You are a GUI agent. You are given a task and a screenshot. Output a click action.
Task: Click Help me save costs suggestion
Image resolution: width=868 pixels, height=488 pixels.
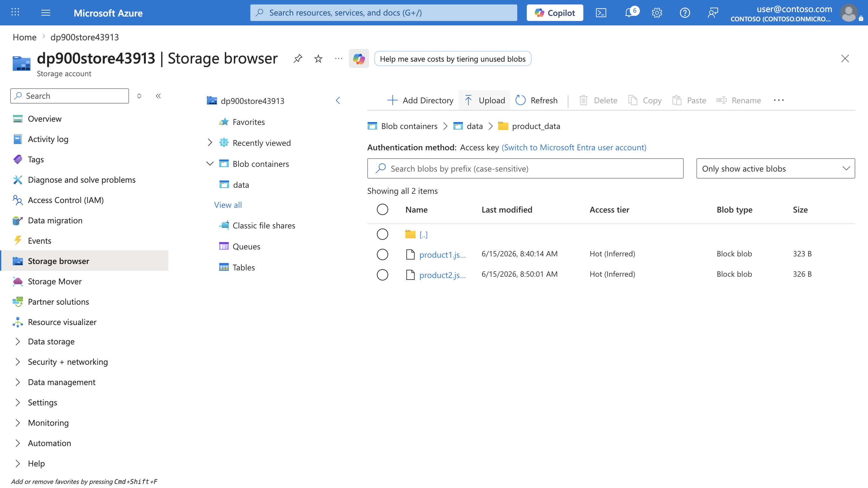click(x=452, y=59)
